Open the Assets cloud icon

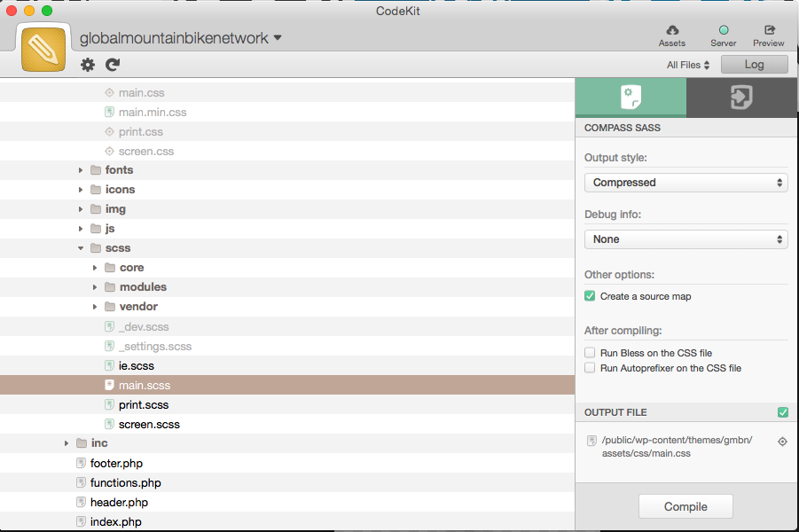[x=672, y=30]
